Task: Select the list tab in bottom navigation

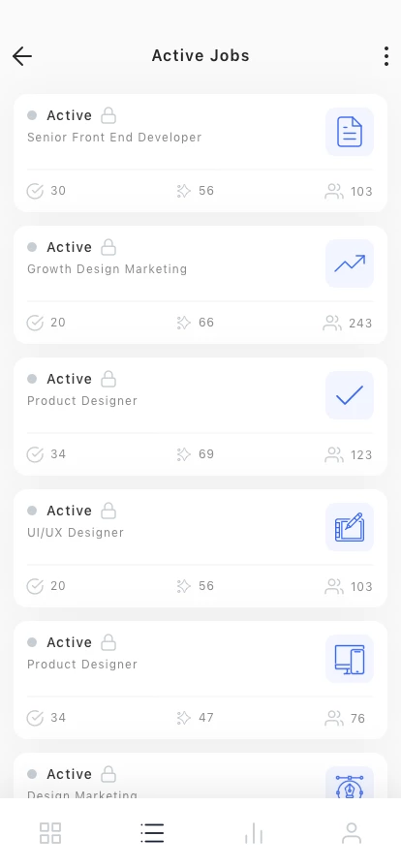Action: [x=152, y=832]
